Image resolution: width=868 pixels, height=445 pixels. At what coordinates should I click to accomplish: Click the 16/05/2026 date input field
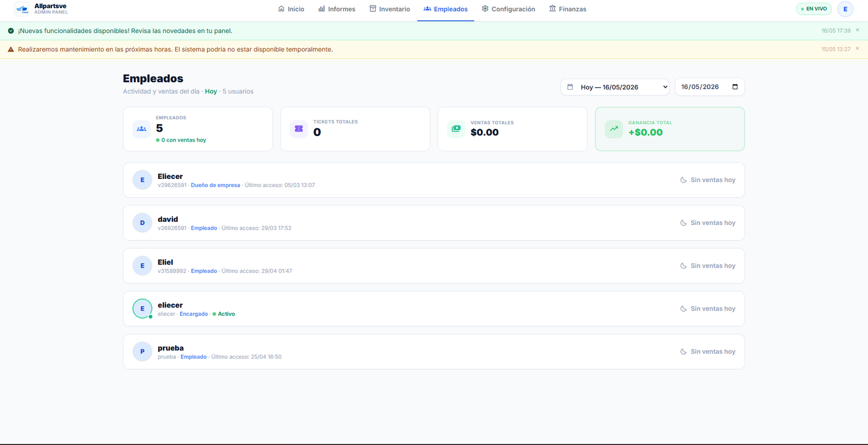[710, 87]
